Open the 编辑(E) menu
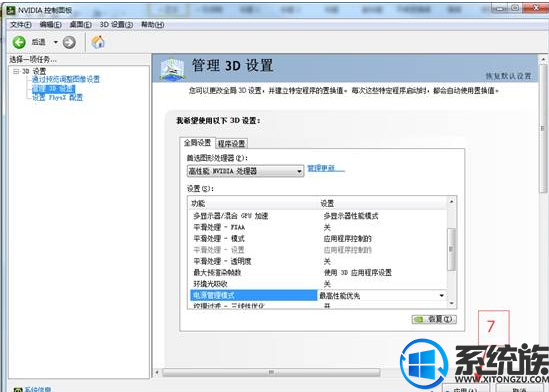The image size is (549, 392). coord(50,24)
